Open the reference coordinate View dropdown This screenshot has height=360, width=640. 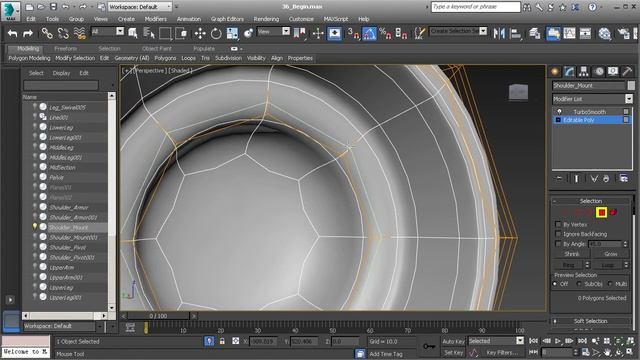(x=273, y=31)
